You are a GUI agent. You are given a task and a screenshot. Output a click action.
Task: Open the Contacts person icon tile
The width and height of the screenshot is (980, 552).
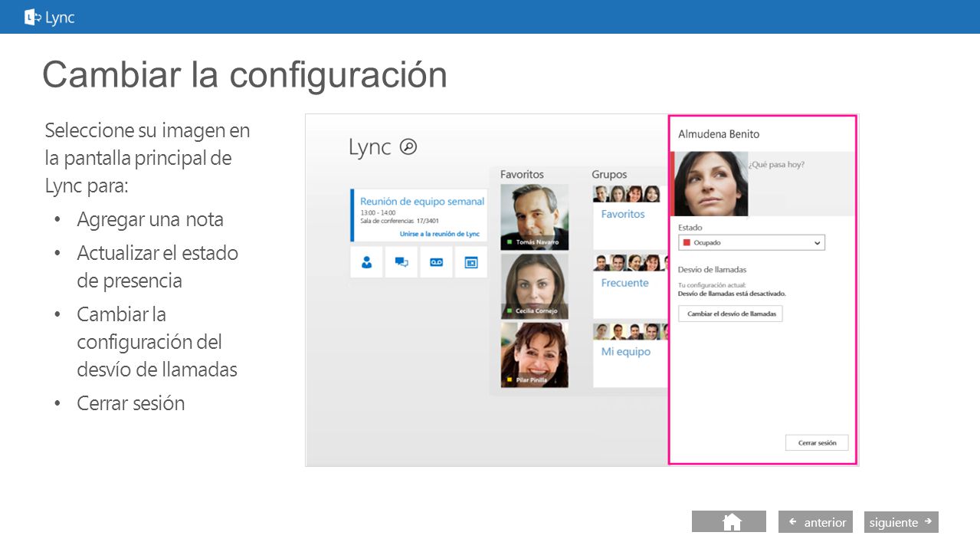[366, 262]
